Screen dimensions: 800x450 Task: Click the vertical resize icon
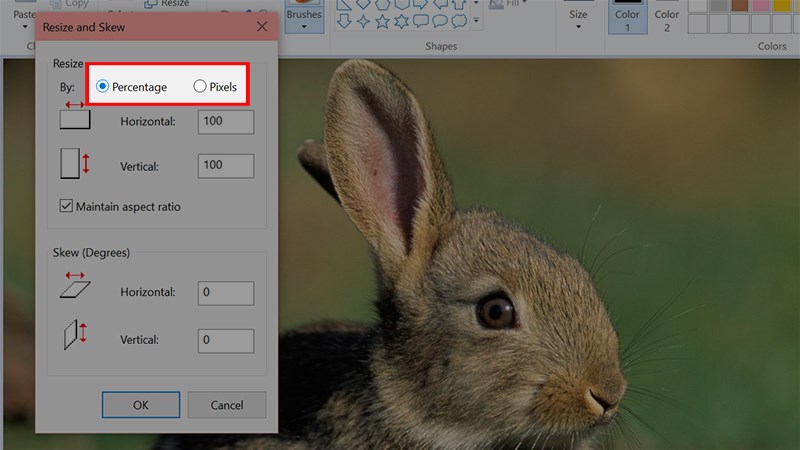point(74,163)
